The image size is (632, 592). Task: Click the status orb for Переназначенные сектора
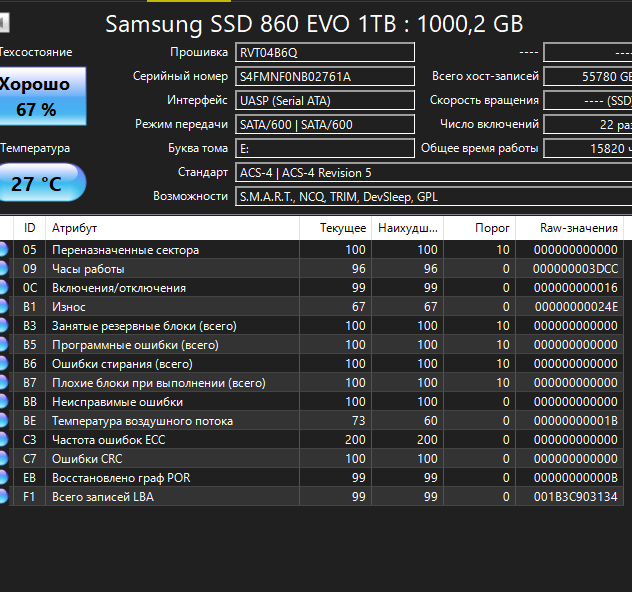point(3,250)
